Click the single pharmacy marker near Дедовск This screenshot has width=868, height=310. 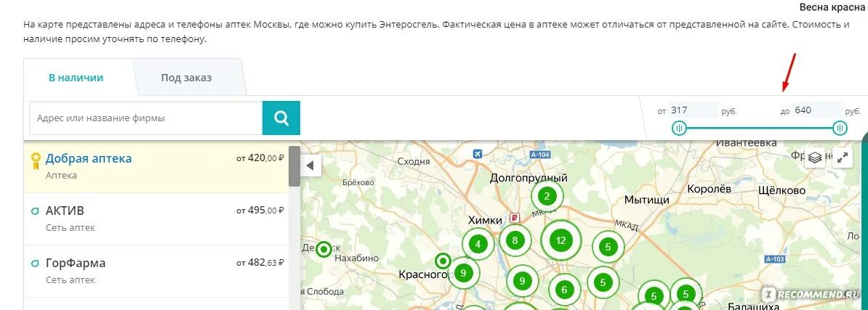click(324, 249)
